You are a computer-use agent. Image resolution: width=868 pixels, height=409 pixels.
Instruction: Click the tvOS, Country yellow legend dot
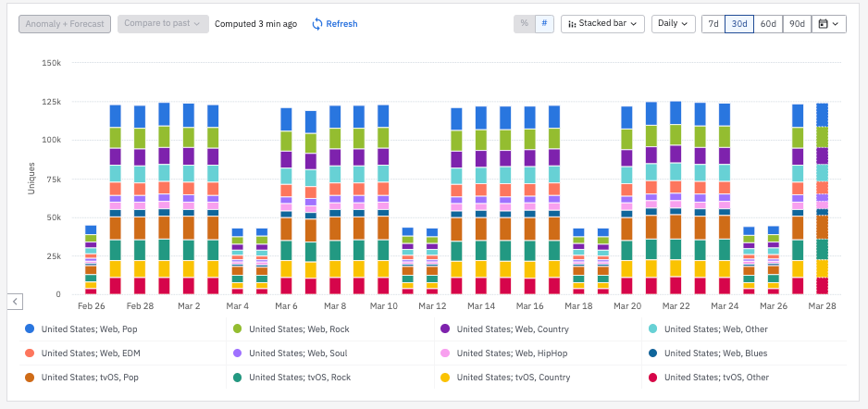coord(445,377)
